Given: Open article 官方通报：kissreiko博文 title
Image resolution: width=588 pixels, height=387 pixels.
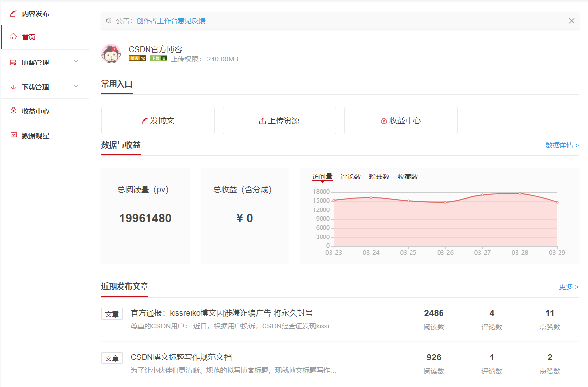Looking at the screenshot, I should 222,313.
